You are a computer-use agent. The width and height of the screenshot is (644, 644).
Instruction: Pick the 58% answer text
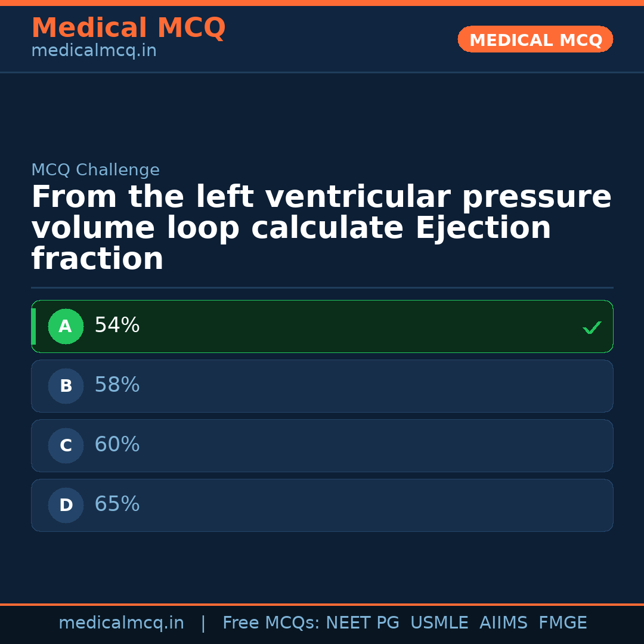(117, 385)
